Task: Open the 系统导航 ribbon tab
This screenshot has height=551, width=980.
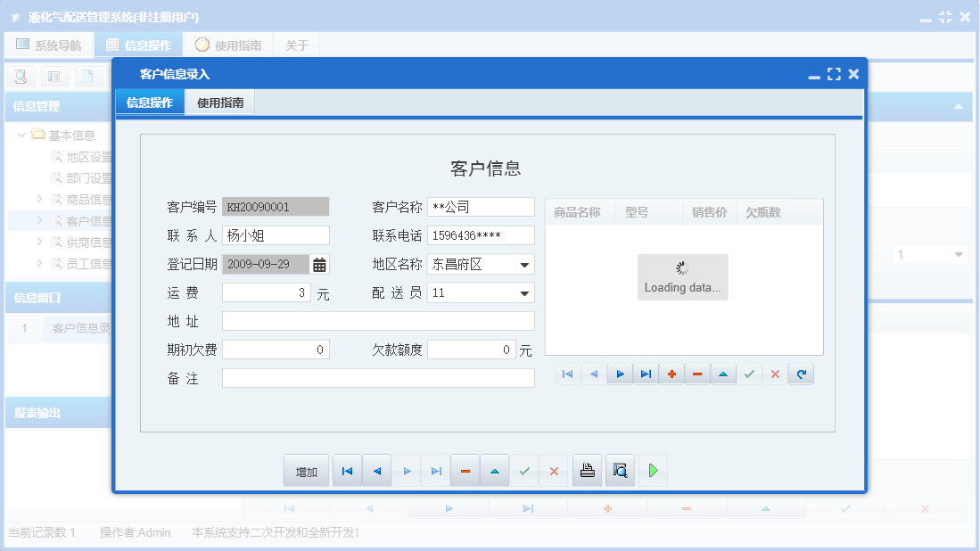Action: tap(49, 44)
